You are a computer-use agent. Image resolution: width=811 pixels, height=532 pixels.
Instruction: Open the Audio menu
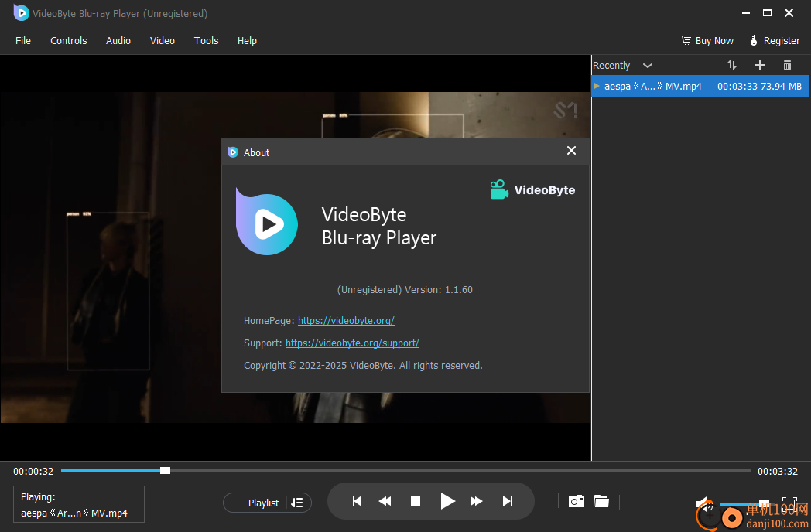[118, 40]
